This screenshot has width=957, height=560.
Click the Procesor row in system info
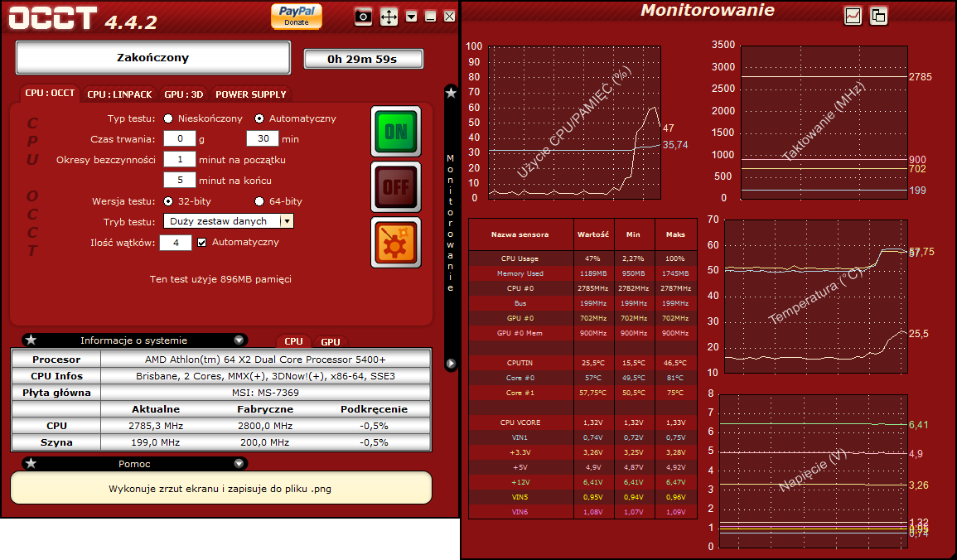pos(221,360)
